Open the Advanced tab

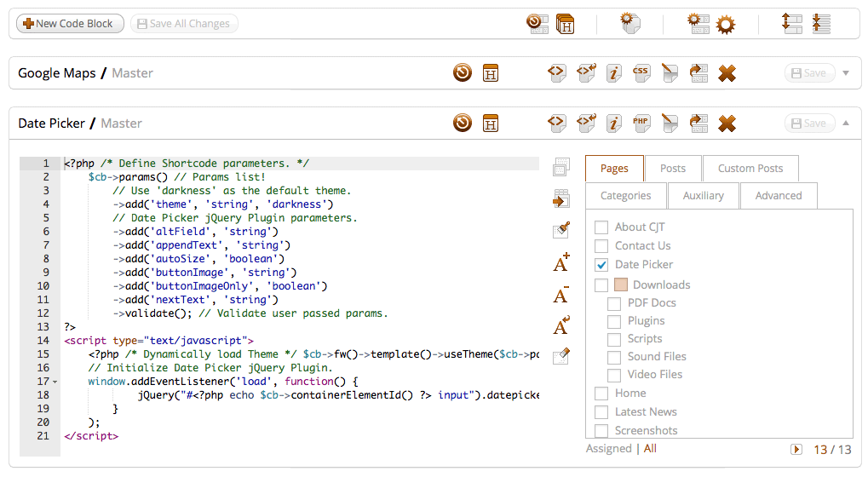pyautogui.click(x=778, y=196)
